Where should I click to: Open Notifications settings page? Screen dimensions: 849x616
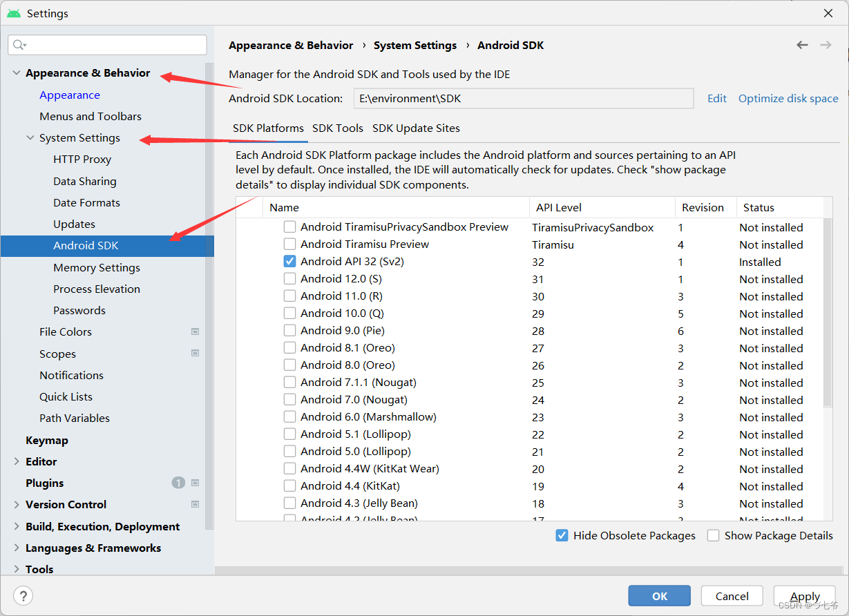point(71,375)
